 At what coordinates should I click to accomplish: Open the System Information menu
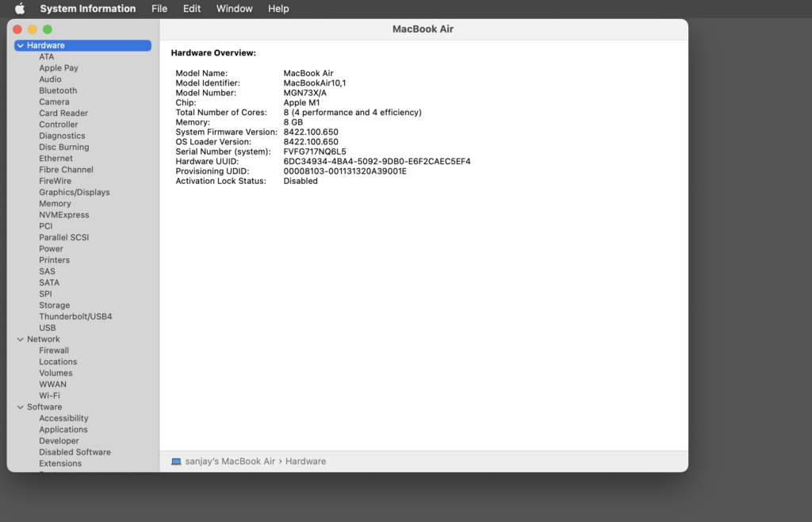pos(88,9)
